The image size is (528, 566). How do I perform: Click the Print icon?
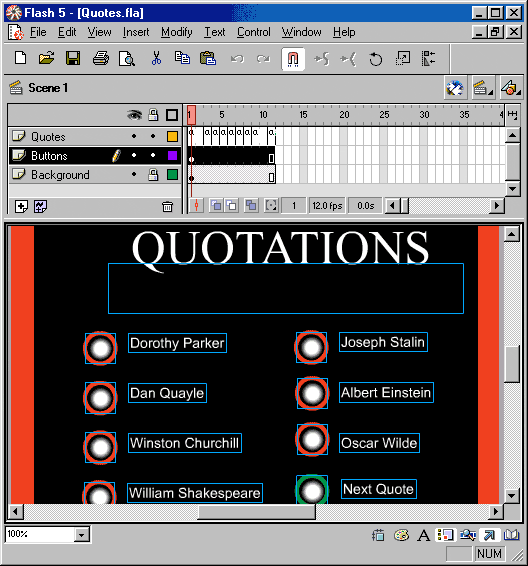[101, 58]
